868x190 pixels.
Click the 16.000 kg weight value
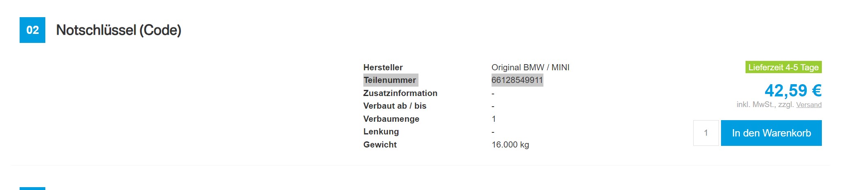coord(510,145)
